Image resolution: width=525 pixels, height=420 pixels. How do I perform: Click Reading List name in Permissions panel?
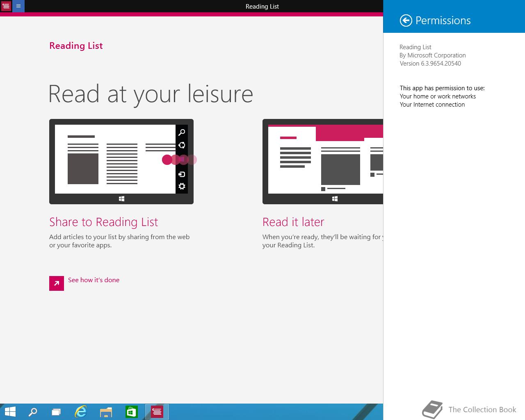click(x=415, y=47)
